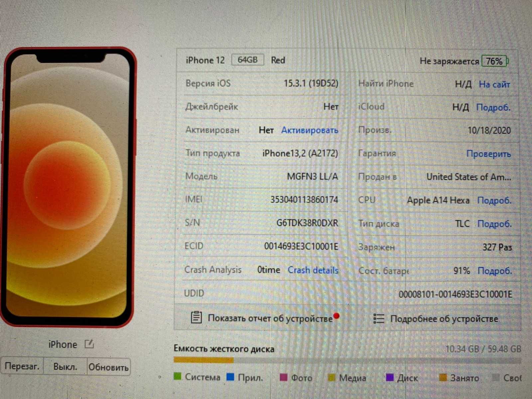
Task: Click the purple Диск legend square
Action: point(389,378)
